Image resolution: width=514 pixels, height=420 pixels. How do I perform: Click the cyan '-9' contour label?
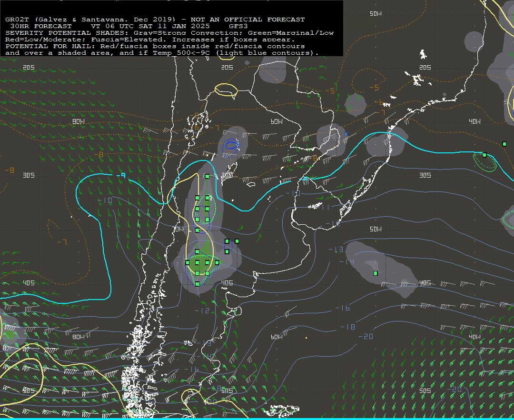(x=120, y=176)
